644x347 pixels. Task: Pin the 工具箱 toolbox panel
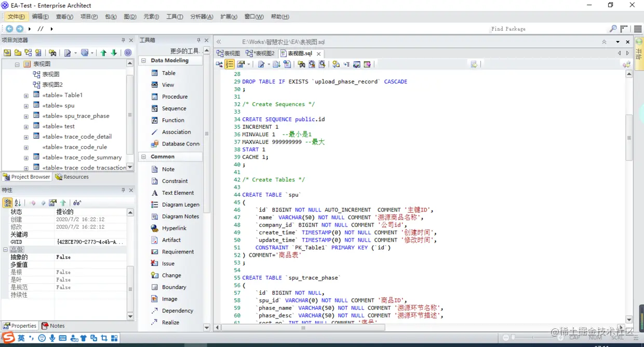pos(198,40)
